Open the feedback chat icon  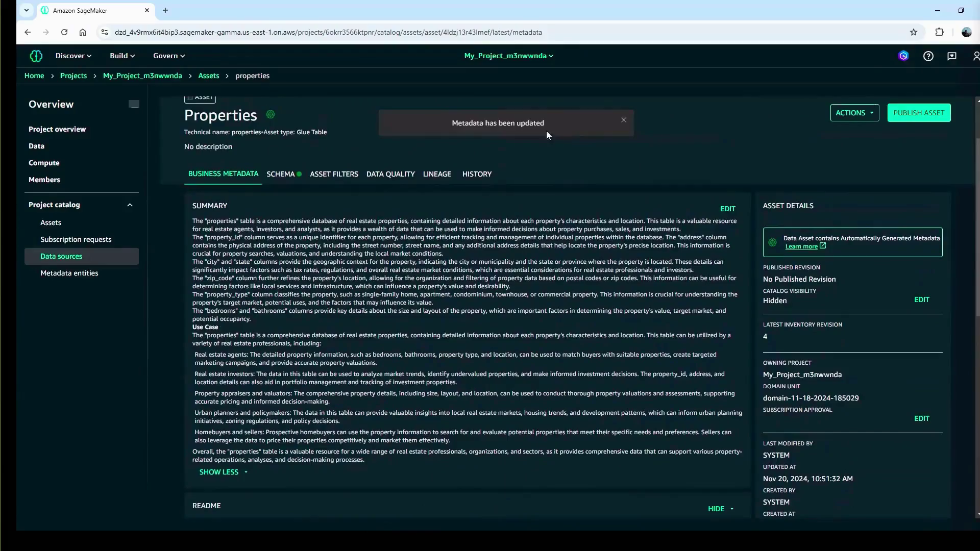point(952,56)
